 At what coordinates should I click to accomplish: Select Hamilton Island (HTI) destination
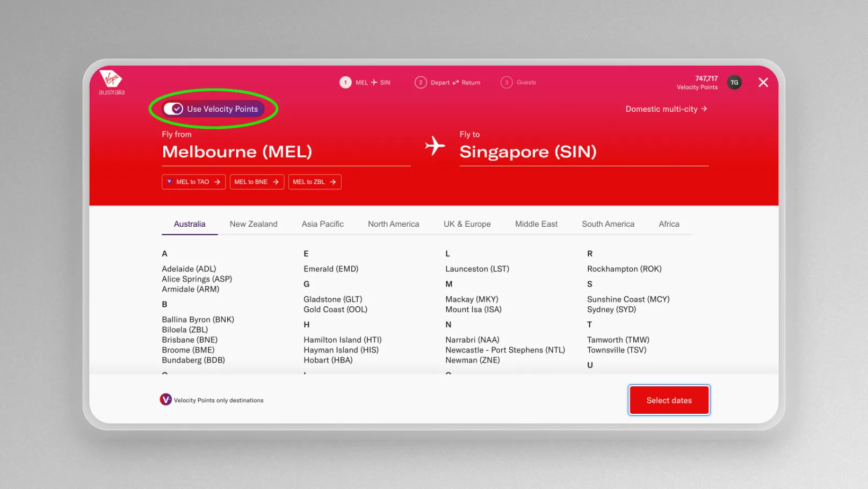click(343, 340)
